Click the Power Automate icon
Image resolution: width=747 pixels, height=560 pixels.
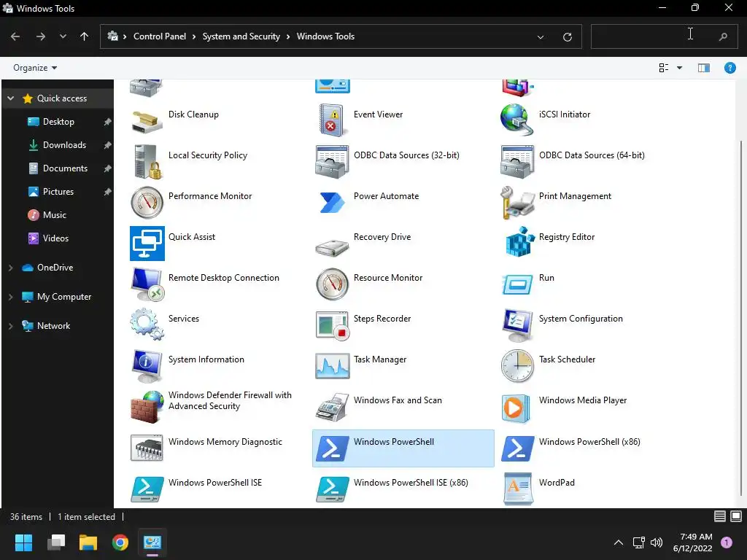(x=332, y=203)
